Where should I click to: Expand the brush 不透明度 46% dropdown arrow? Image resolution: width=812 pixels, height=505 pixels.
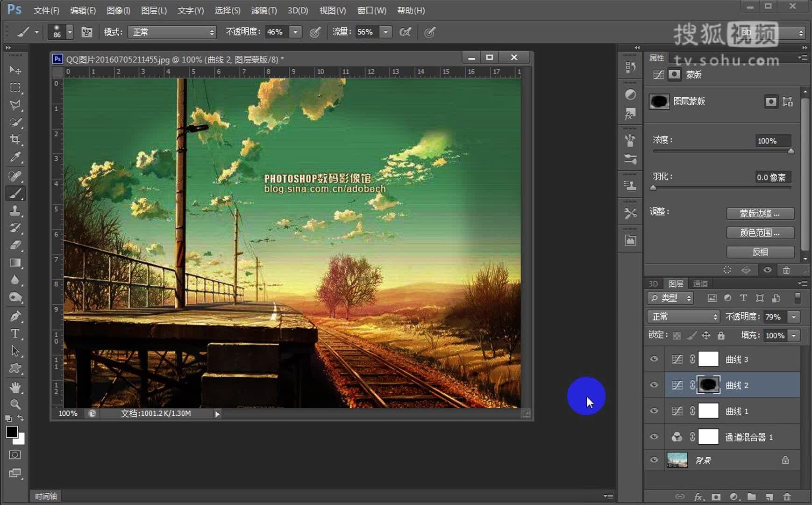click(295, 32)
